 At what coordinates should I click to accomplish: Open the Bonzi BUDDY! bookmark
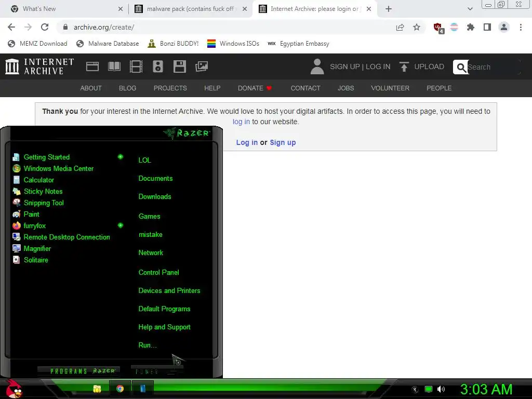173,44
